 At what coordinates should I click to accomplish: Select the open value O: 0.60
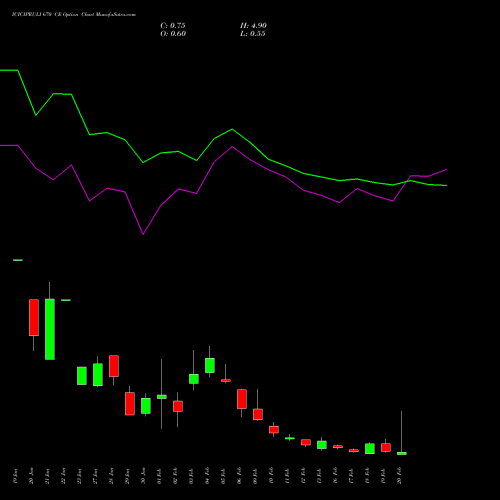point(173,34)
